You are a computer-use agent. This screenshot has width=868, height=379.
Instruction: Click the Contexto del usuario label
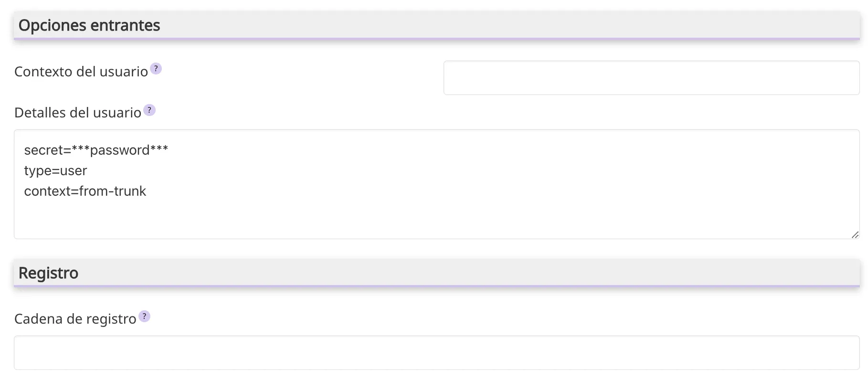(81, 72)
